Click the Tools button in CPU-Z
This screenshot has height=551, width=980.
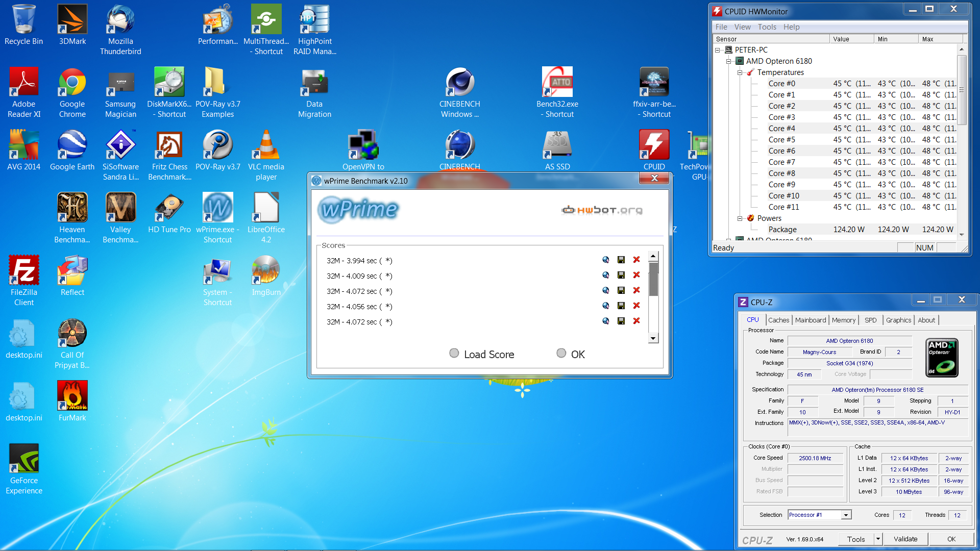click(x=856, y=539)
